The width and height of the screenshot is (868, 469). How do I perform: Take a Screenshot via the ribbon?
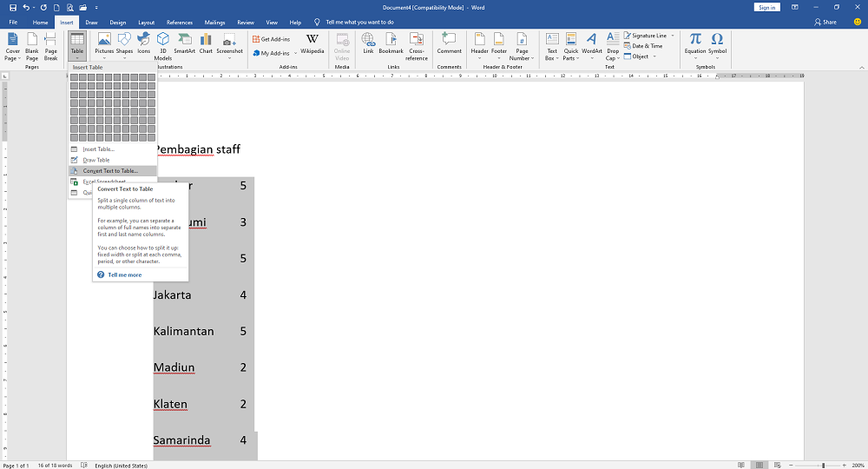(x=229, y=47)
